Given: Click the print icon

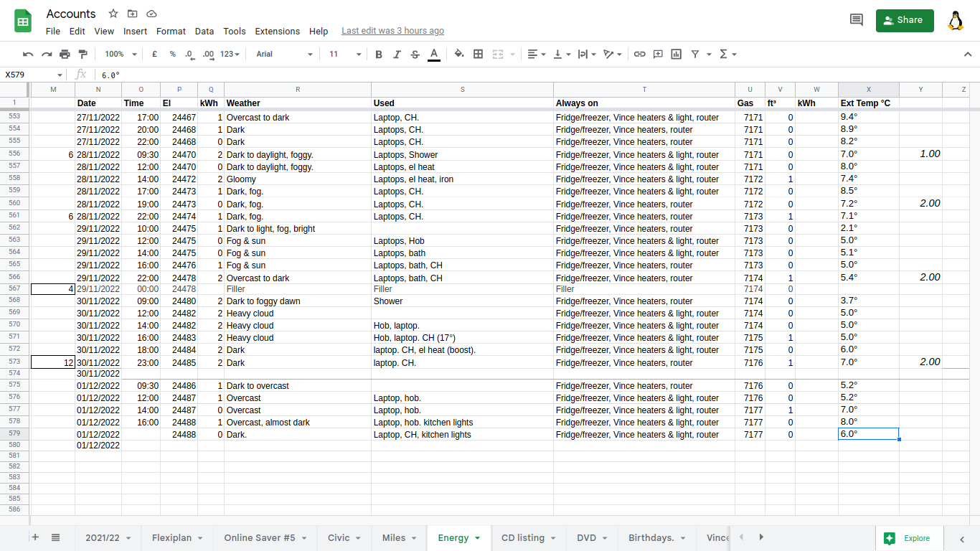Looking at the screenshot, I should point(65,54).
